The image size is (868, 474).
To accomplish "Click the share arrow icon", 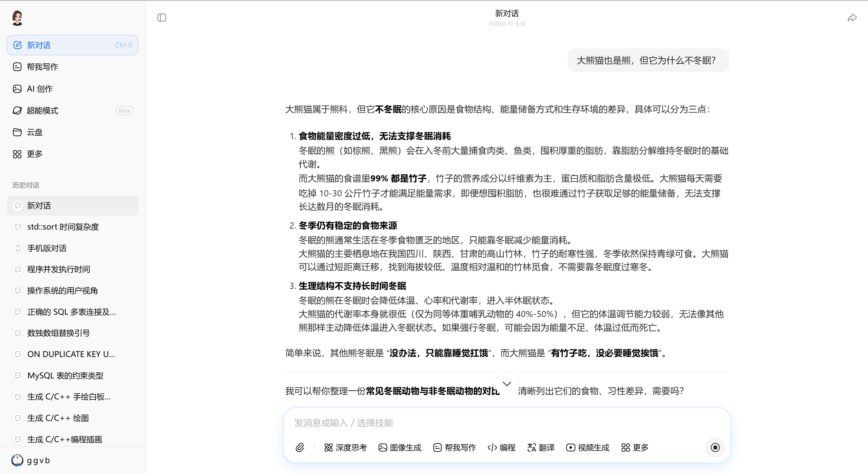I will coord(852,18).
